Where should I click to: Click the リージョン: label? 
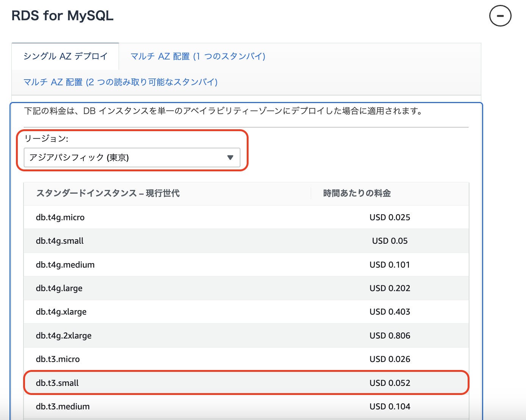click(46, 138)
